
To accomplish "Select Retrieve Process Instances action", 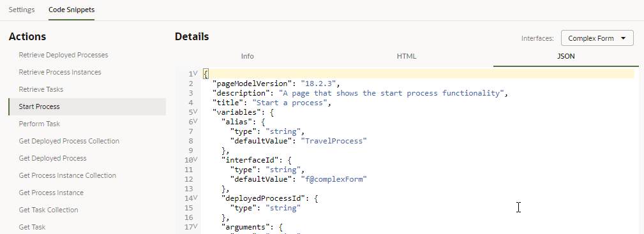I will (60, 72).
